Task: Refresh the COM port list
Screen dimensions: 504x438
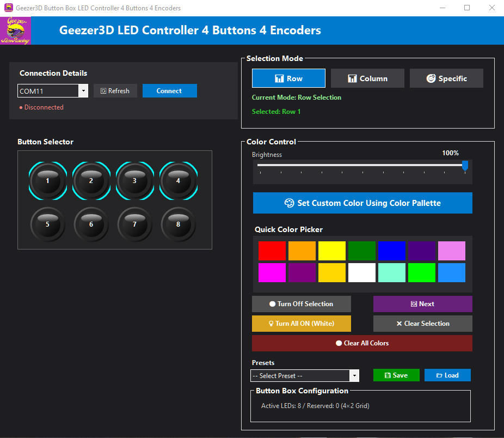Action: click(x=115, y=91)
